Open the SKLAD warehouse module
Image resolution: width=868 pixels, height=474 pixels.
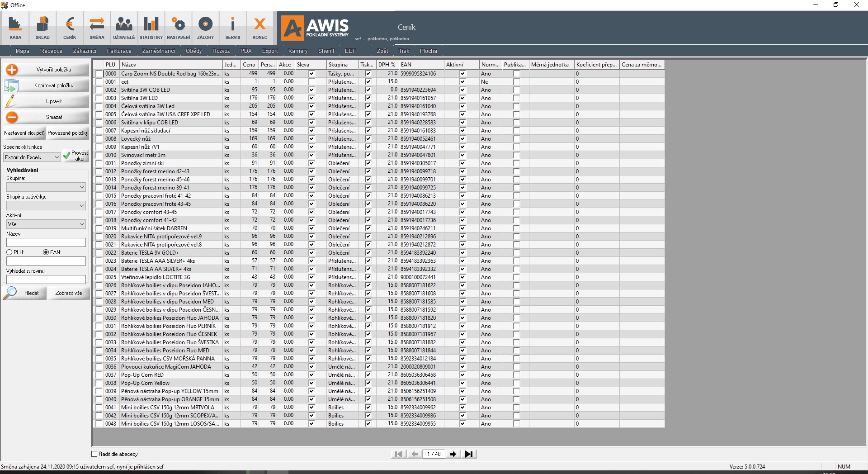pyautogui.click(x=42, y=28)
